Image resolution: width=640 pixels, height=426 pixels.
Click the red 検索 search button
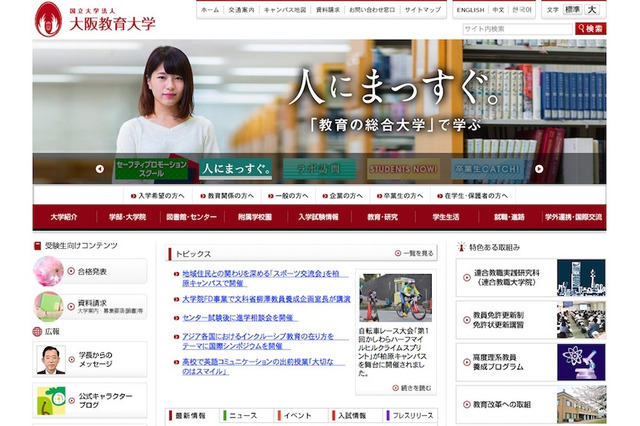point(591,29)
